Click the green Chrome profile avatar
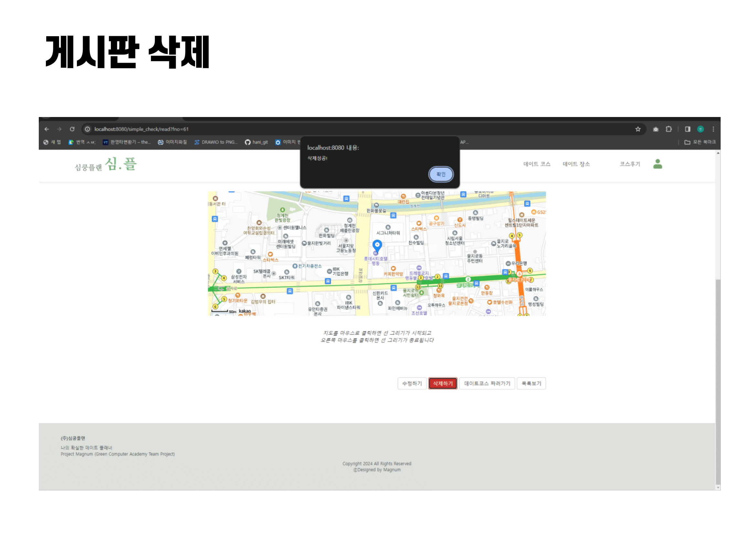Image resolution: width=756 pixels, height=535 pixels. pos(700,129)
